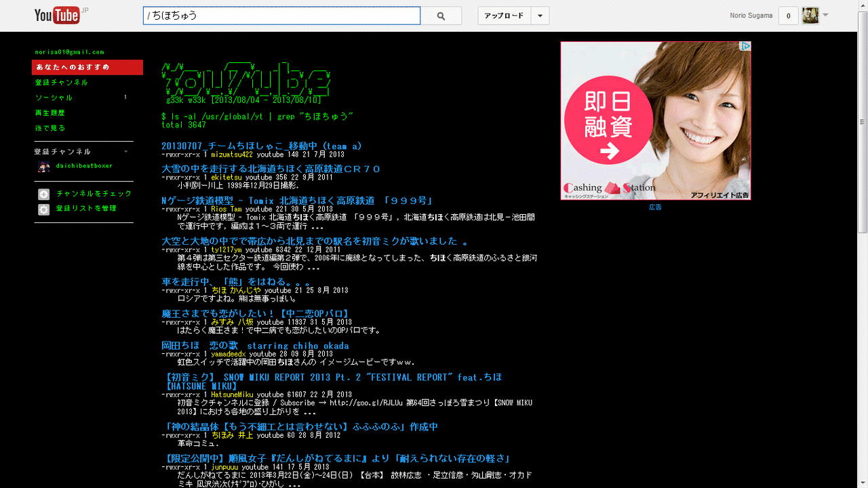Open video 車を走行中、「熊」をはねる

[236, 282]
